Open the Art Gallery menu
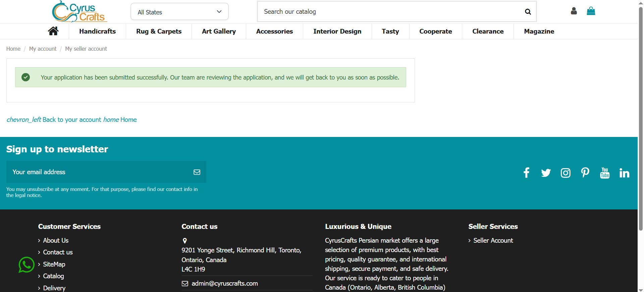 click(219, 31)
